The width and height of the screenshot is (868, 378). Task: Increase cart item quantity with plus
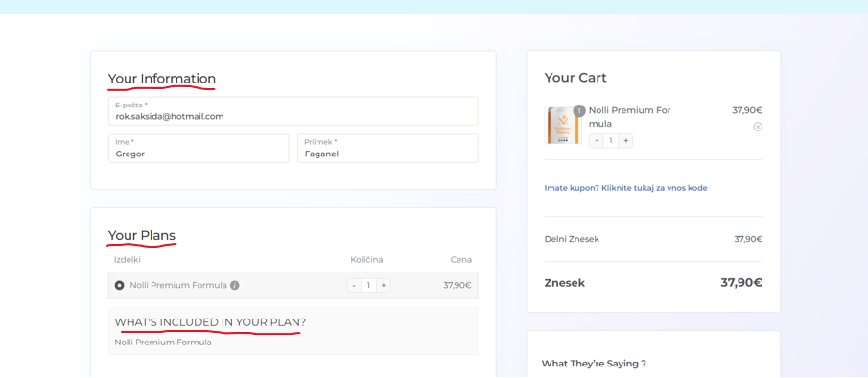pyautogui.click(x=625, y=141)
